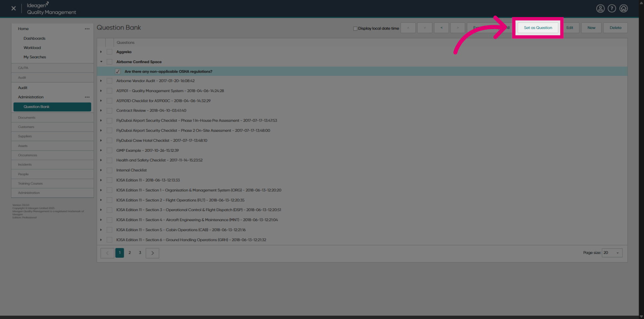Screen dimensions: 644x319
Task: Click the move down arrow button
Action: [424, 28]
